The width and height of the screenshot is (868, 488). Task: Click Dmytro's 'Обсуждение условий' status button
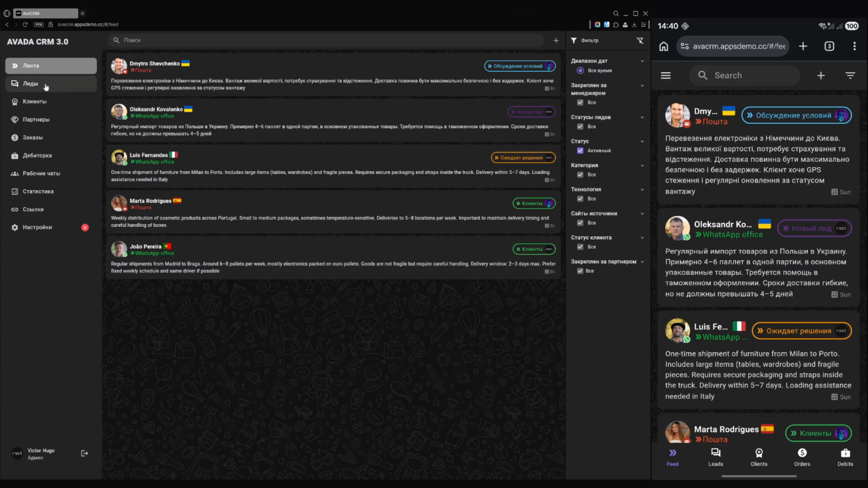(519, 66)
